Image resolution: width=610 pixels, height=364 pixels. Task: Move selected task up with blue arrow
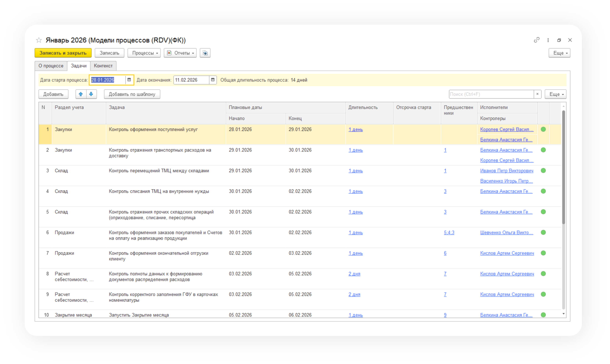pos(81,94)
